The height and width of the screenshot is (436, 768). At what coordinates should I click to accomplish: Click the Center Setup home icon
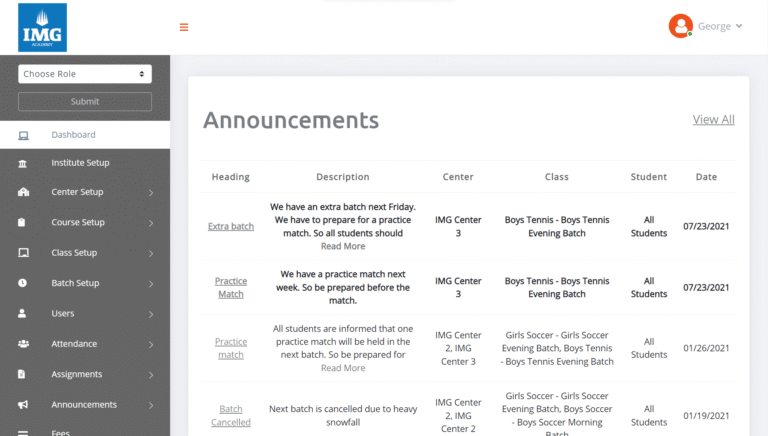coord(23,192)
